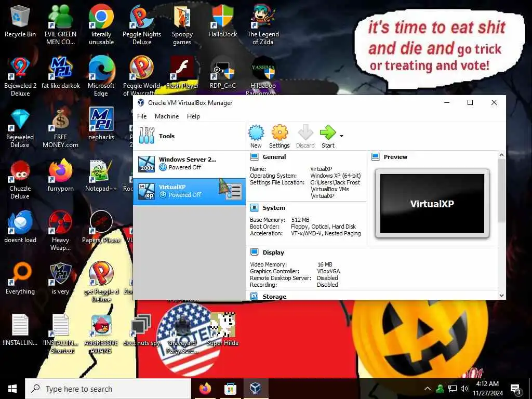
Task: Select the Microsoft Edge desktop icon
Action: [x=101, y=76]
